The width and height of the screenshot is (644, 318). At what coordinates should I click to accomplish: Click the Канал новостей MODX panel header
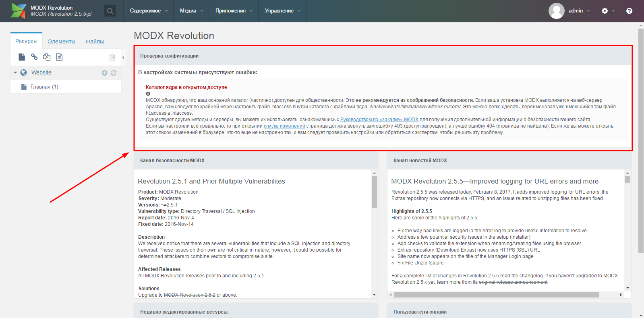[x=509, y=161]
